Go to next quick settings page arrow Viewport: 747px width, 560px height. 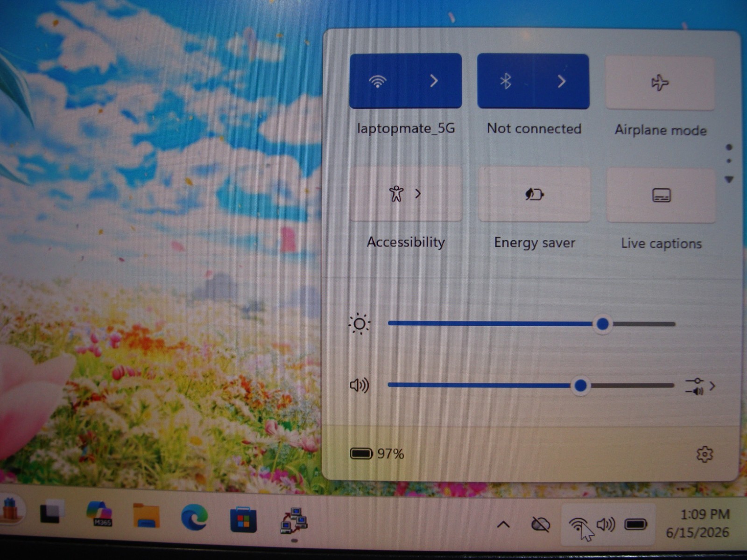click(729, 179)
